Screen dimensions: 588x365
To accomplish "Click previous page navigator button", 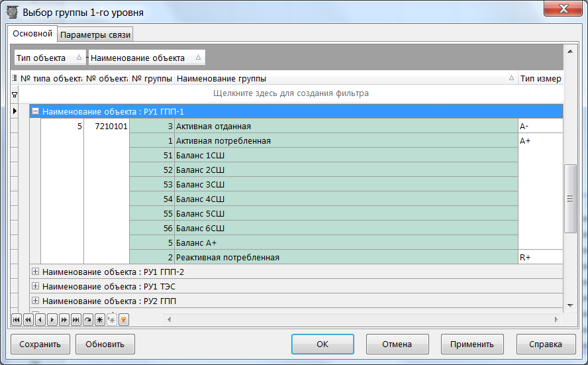I will pos(28,319).
